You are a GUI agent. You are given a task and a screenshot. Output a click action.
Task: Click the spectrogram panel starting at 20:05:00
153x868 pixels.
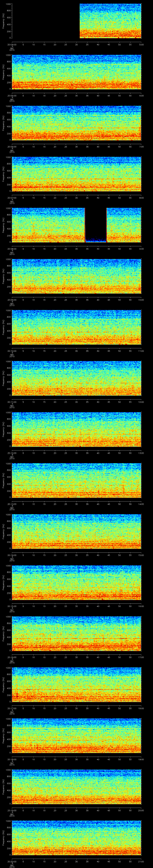click(77, 72)
